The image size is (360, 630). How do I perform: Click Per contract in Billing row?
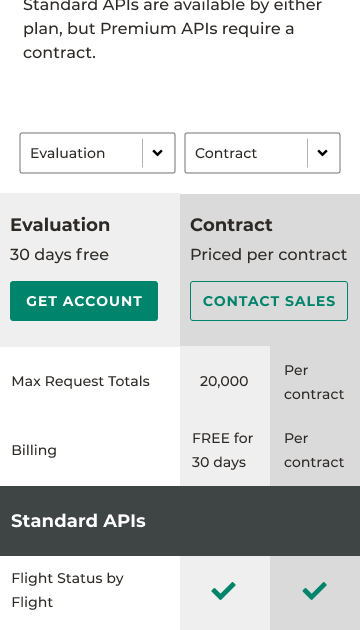coord(314,450)
